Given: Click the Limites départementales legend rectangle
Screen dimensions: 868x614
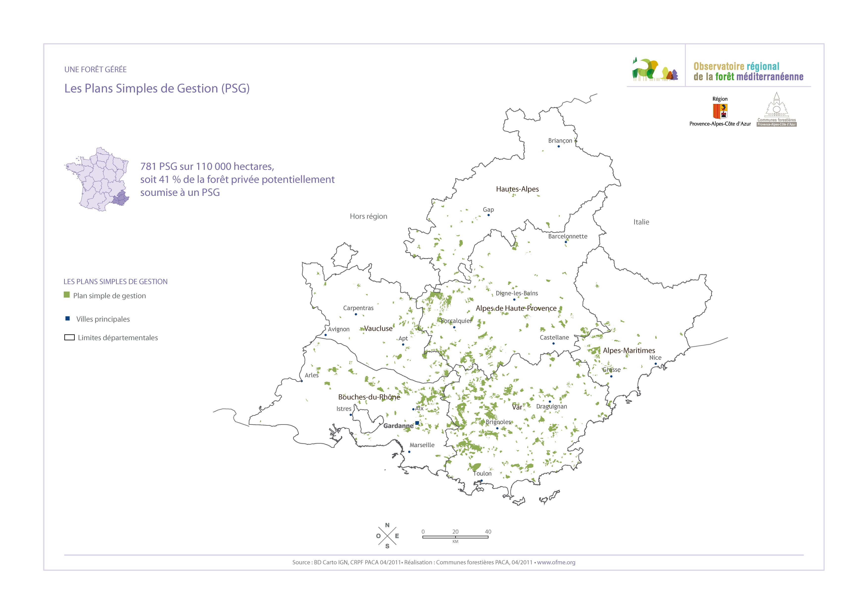Looking at the screenshot, I should [x=70, y=337].
